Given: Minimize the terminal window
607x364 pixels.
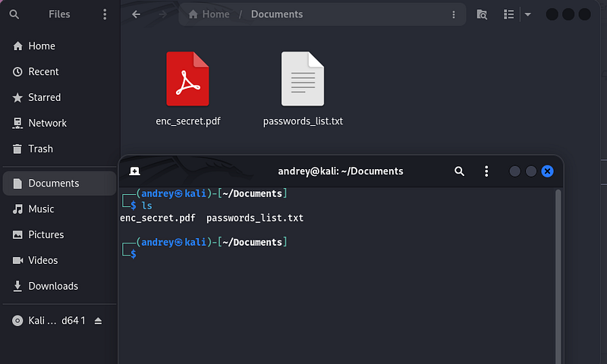Looking at the screenshot, I should pyautogui.click(x=514, y=171).
